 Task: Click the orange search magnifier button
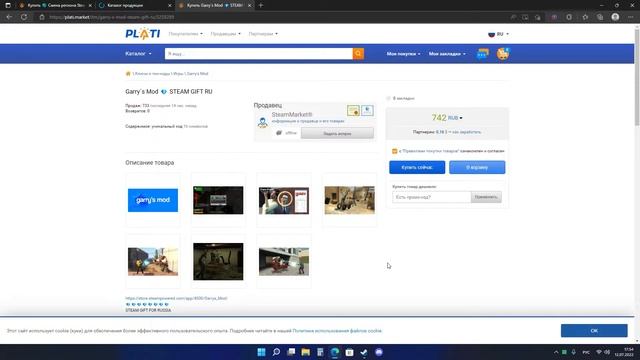358,53
